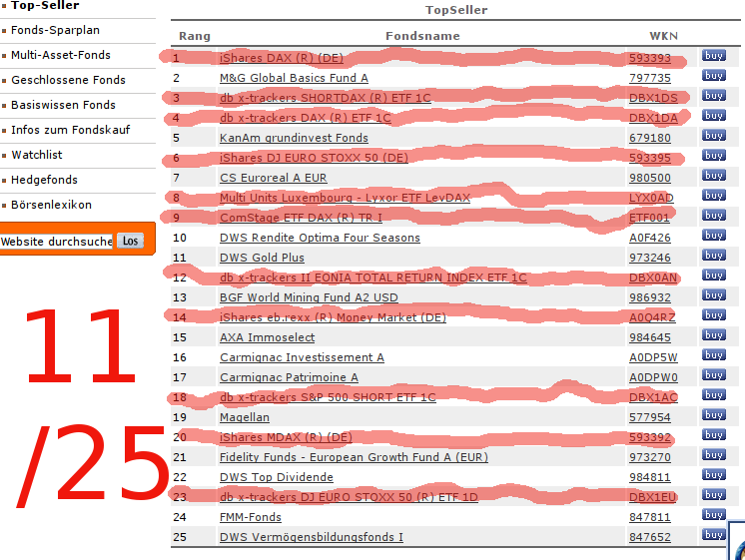The height and width of the screenshot is (560, 745).
Task: Open Multi-Asset-Fonds in sidebar
Action: click(61, 55)
